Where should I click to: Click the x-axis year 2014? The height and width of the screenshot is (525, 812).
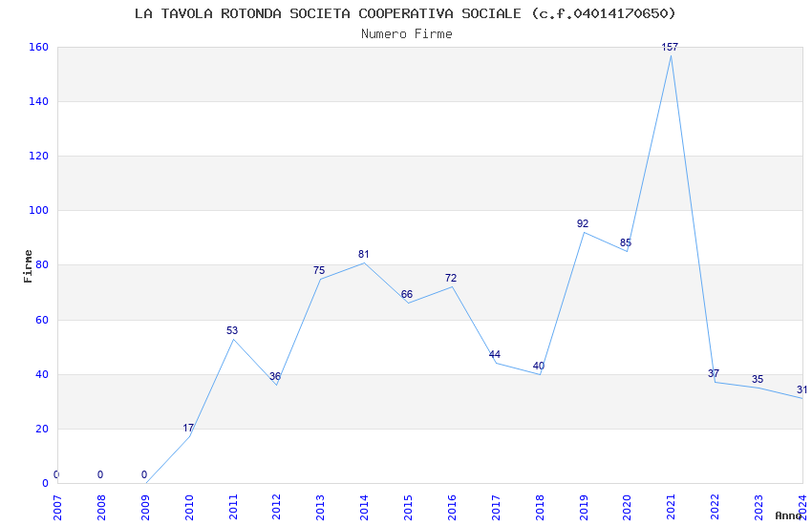(x=365, y=508)
